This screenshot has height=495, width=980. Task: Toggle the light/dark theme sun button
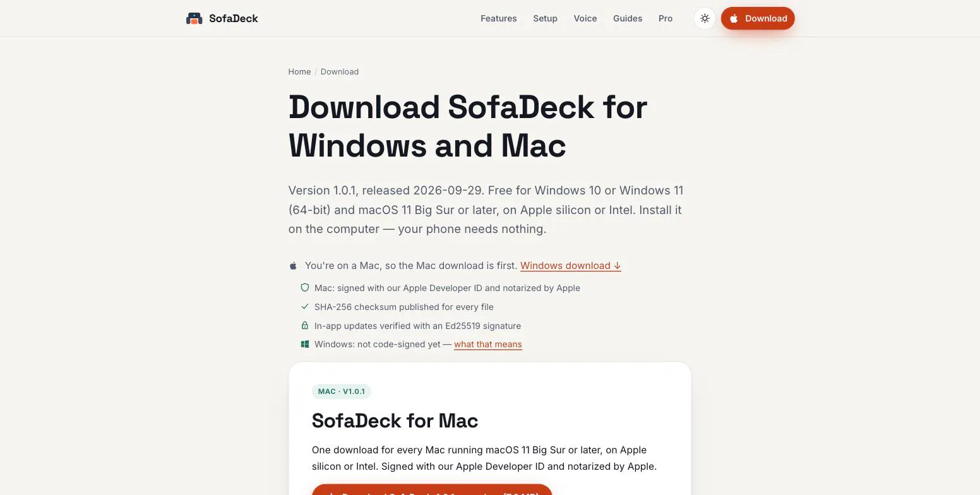pyautogui.click(x=705, y=18)
